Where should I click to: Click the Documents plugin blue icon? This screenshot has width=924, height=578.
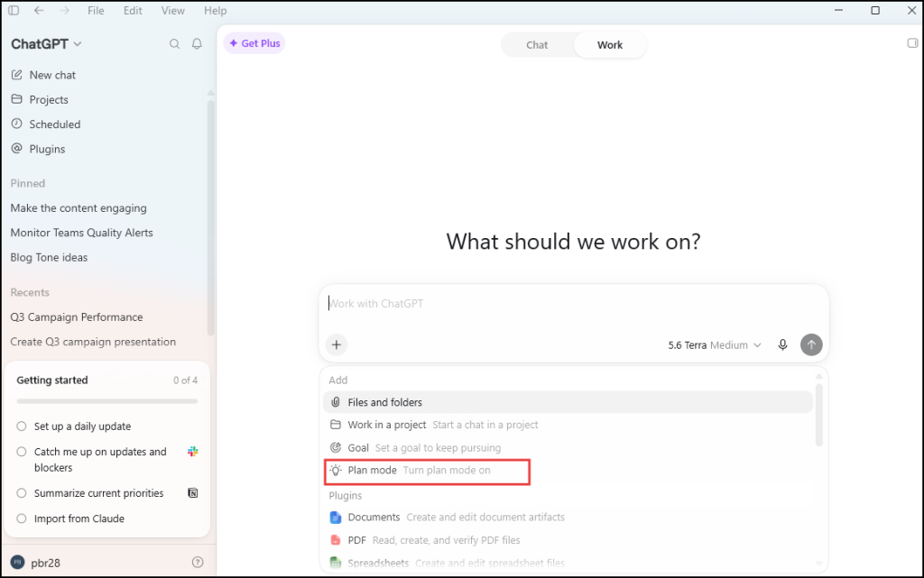coord(336,518)
